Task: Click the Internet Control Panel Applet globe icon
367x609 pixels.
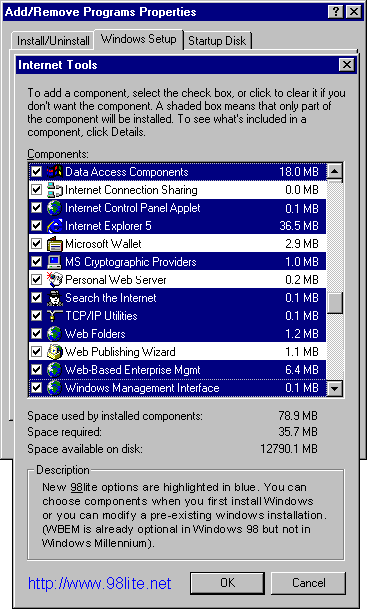Action: pos(54,208)
